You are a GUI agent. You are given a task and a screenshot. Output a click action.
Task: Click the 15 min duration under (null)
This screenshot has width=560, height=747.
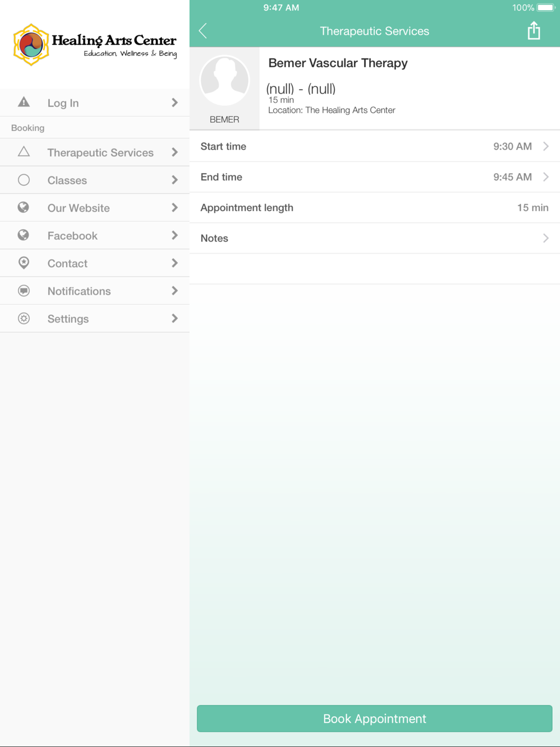point(281,100)
